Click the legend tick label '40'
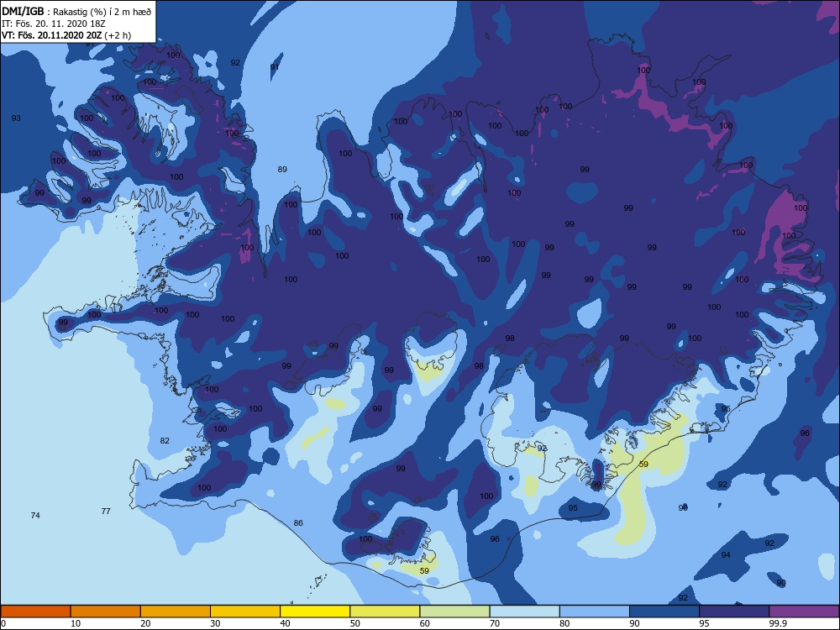This screenshot has height=630, width=840. [x=285, y=623]
